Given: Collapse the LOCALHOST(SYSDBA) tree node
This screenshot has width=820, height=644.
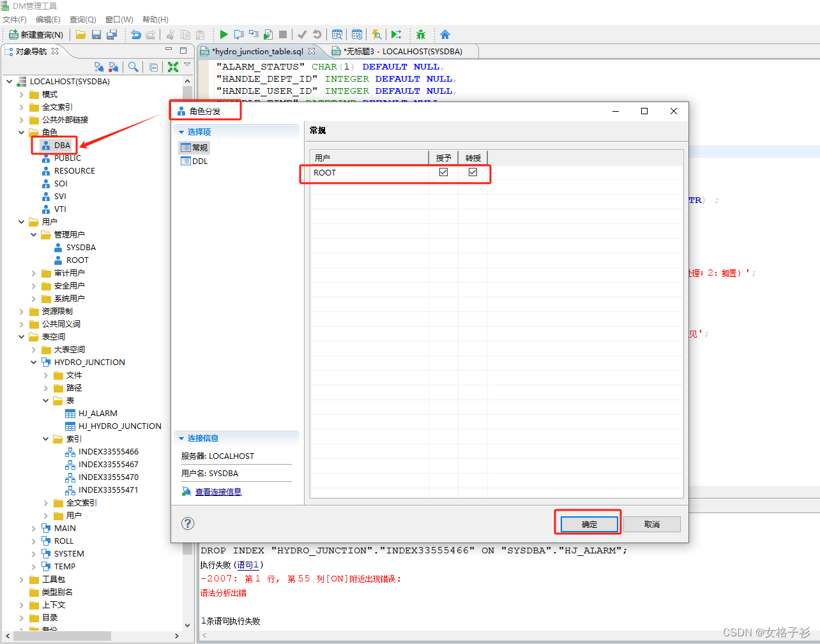Looking at the screenshot, I should (x=9, y=82).
